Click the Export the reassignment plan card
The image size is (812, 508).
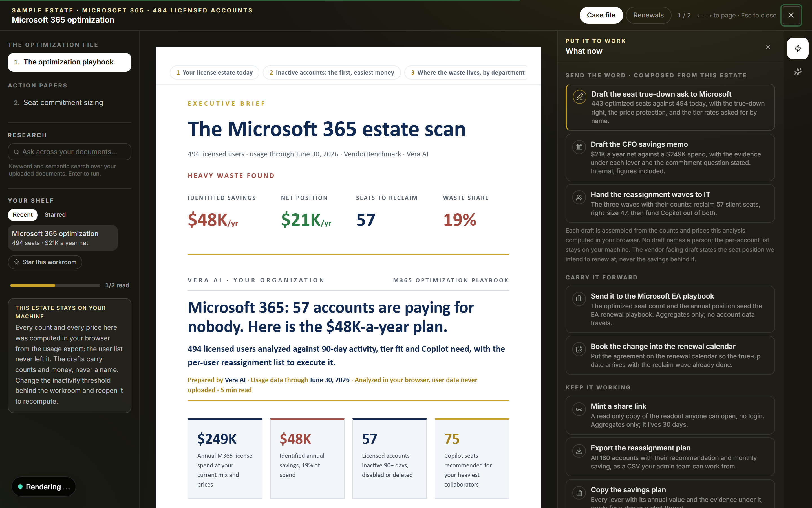click(x=670, y=457)
